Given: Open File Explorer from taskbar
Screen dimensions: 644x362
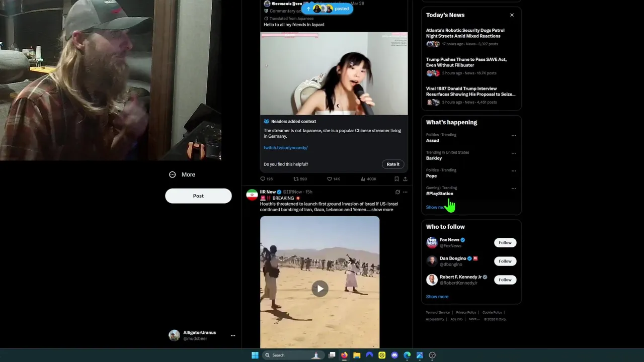Looking at the screenshot, I should tap(357, 355).
